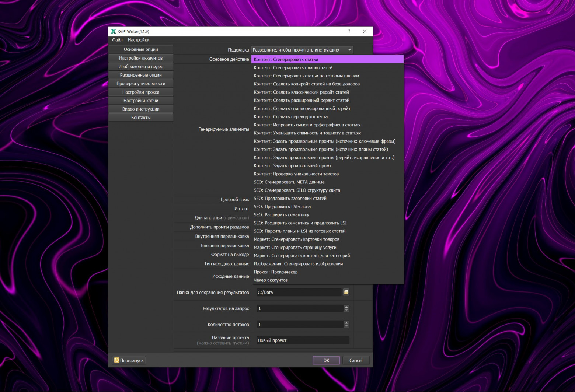The image size is (575, 392).
Task: Select Контент: Сгенерировать планы статей
Action: point(327,67)
